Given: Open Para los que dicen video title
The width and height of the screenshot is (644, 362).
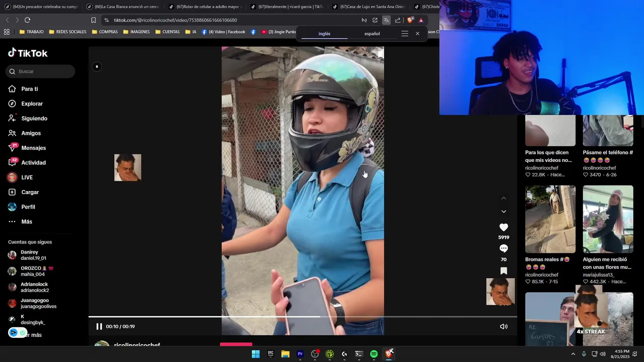Looking at the screenshot, I should pyautogui.click(x=548, y=156).
